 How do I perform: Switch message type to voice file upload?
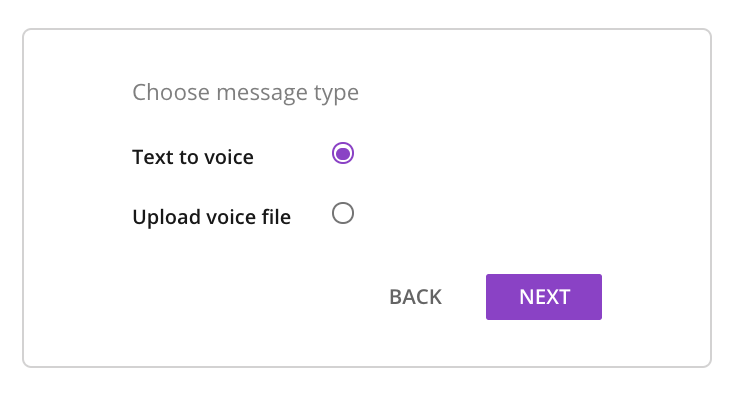point(343,213)
